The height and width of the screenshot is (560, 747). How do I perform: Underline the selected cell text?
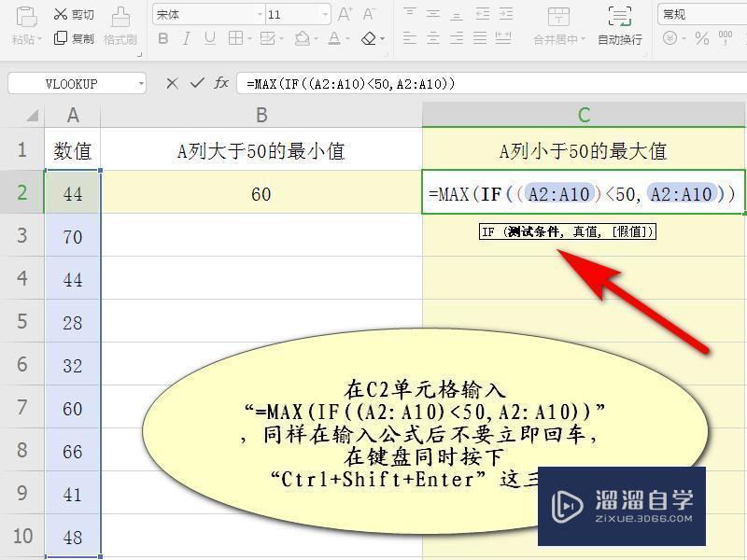point(208,39)
